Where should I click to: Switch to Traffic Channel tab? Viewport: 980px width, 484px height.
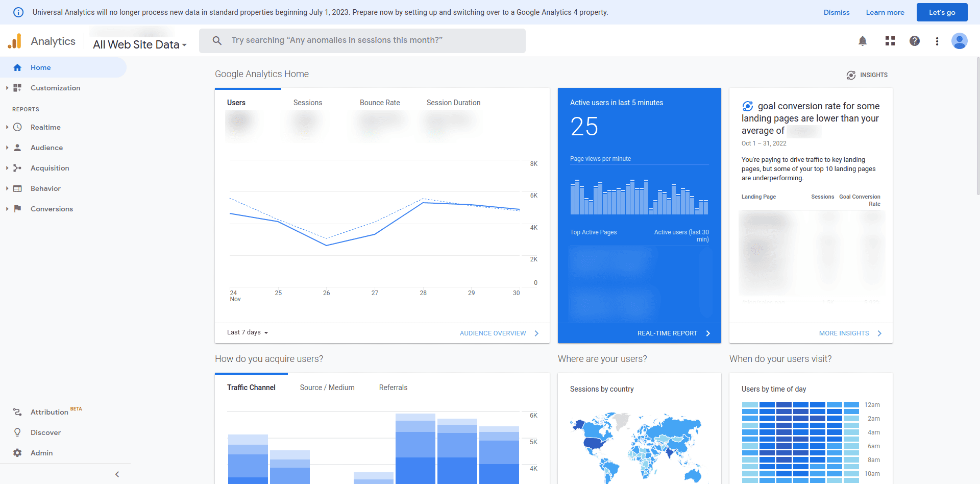pyautogui.click(x=251, y=388)
